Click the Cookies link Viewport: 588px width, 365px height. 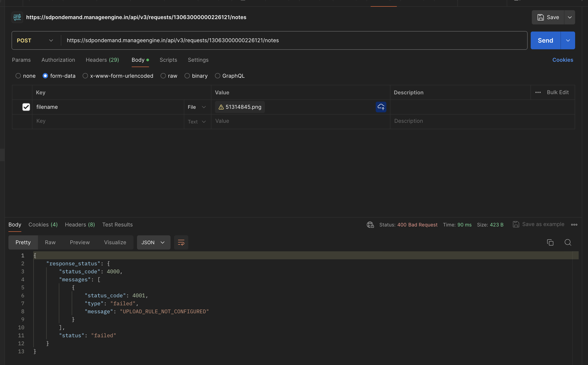pos(562,60)
